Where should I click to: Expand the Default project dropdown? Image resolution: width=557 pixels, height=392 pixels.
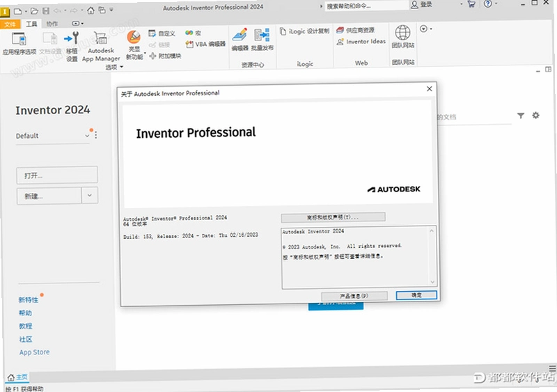pos(87,135)
